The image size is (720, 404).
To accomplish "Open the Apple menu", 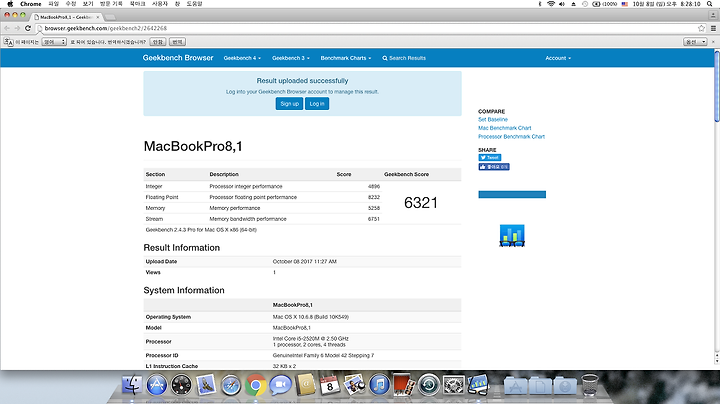I will tap(10, 4).
